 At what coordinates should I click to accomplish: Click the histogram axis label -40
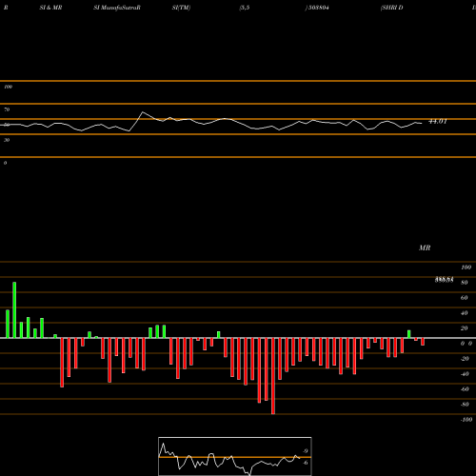(465, 374)
